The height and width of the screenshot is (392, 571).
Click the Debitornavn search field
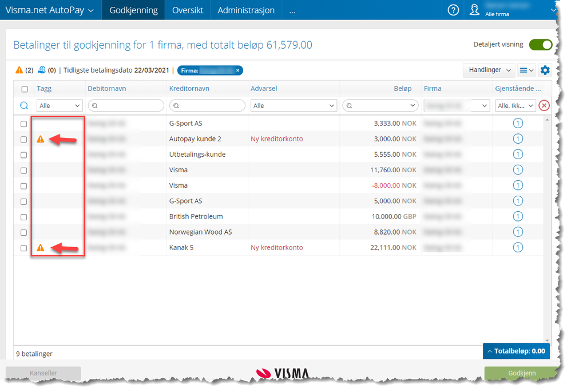(126, 106)
